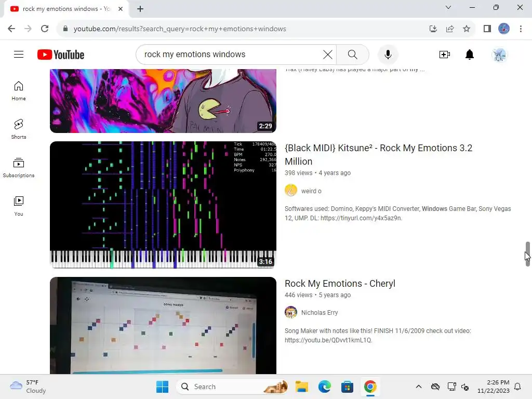The image size is (532, 399).
Task: Click the 446 views 5 years ago text
Action: click(x=317, y=295)
